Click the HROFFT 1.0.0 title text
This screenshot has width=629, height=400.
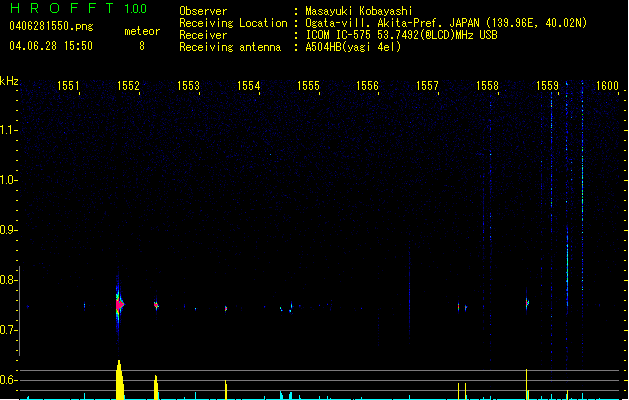78,8
